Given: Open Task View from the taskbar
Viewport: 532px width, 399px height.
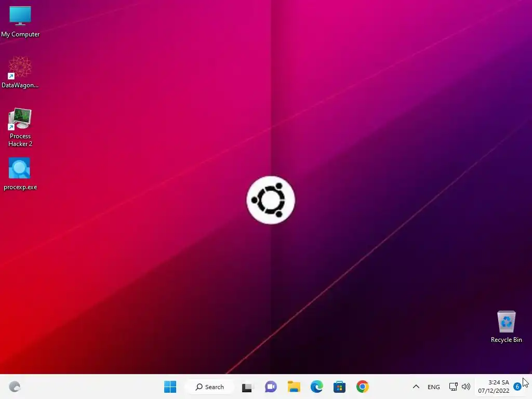Looking at the screenshot, I should (247, 387).
